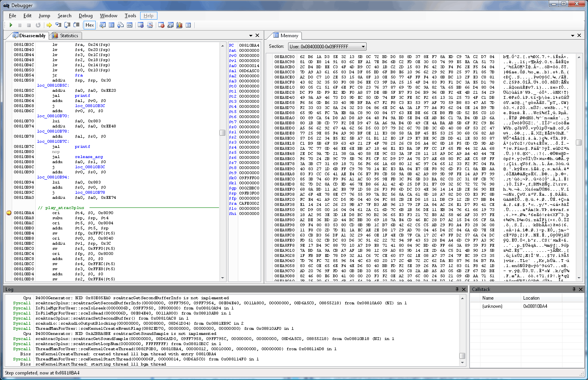Click the Pause execution toolbar icon
This screenshot has width=588, height=380.
coord(20,25)
